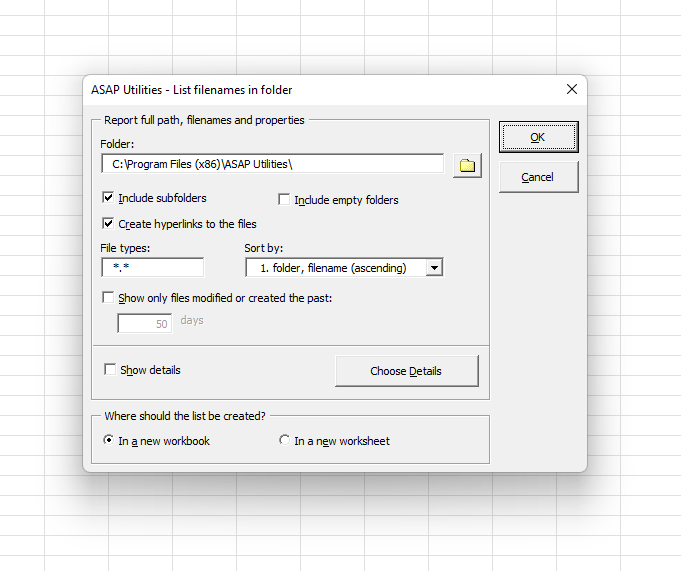
Task: Enable Include empty folders checkbox
Action: tap(284, 200)
